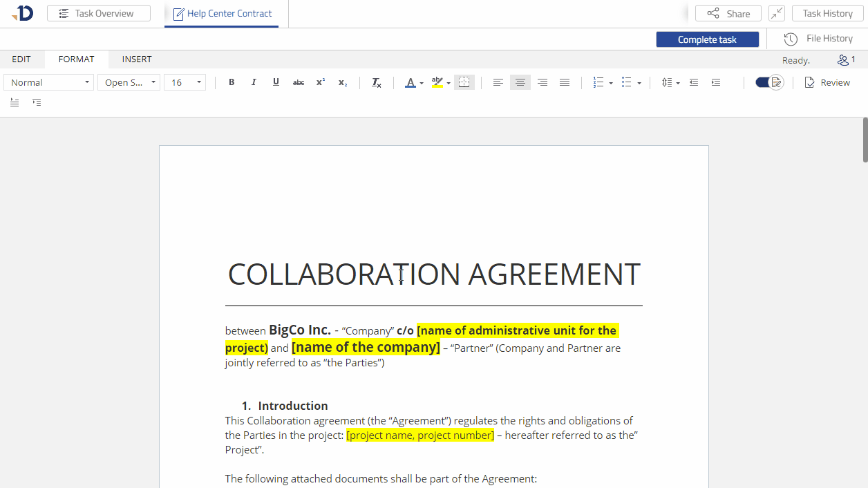Click the vertical scrollbar thumb
Image resolution: width=868 pixels, height=488 pixels.
click(864, 140)
